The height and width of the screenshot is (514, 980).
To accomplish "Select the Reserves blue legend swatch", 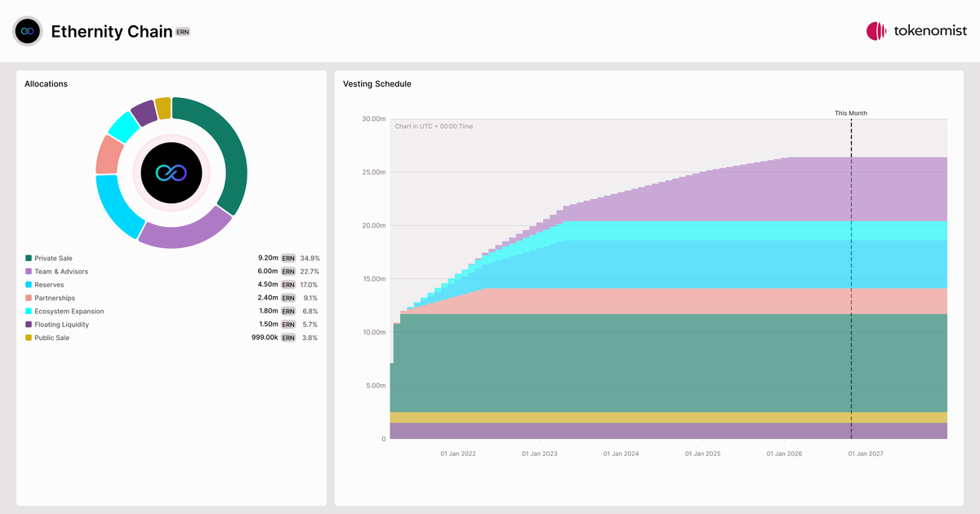I will (x=29, y=285).
